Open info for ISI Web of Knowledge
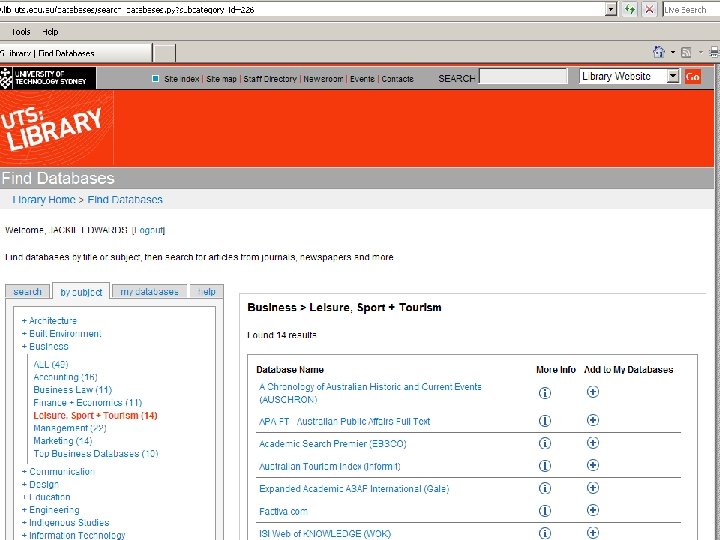 (545, 533)
